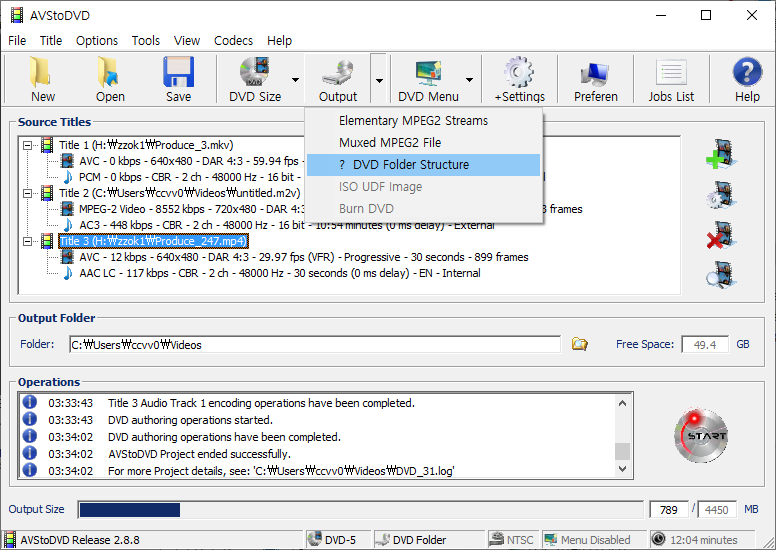The width and height of the screenshot is (776, 550).
Task: Click the Free Space 49.4 value field
Action: [705, 345]
